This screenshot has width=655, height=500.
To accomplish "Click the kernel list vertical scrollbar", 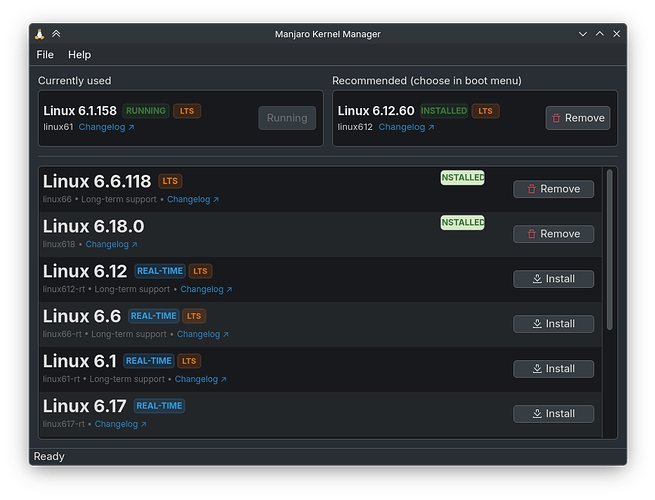I will click(x=610, y=250).
